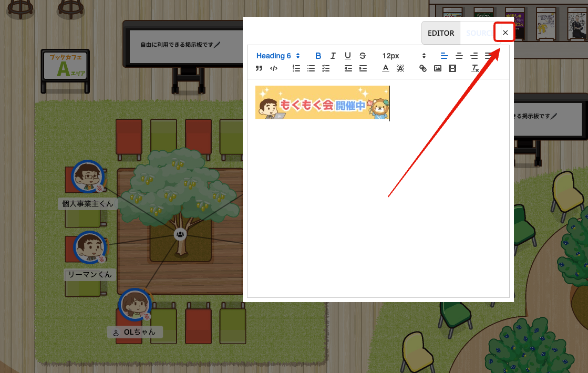This screenshot has height=373, width=588.
Task: Click the リーマンくん name label
Action: [90, 274]
